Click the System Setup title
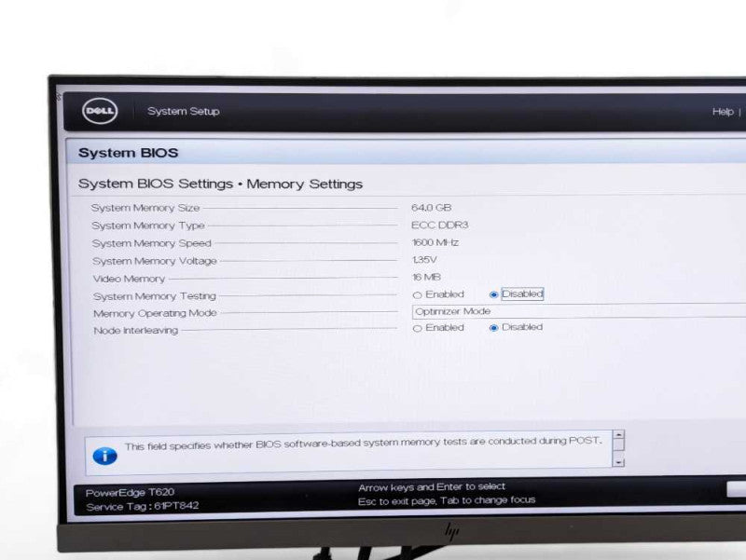This screenshot has width=746, height=560. pos(183,111)
